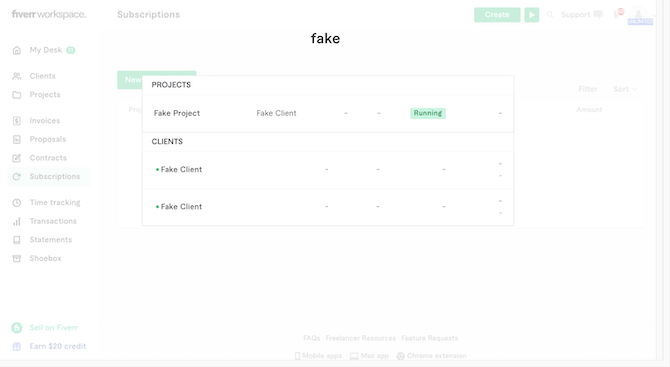Open the Earn $20 credit link
The image size is (670, 367).
[x=58, y=346]
